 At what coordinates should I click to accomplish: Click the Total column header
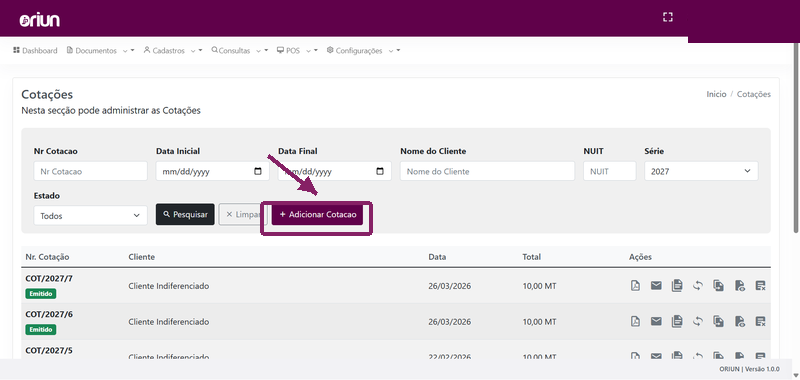point(532,257)
